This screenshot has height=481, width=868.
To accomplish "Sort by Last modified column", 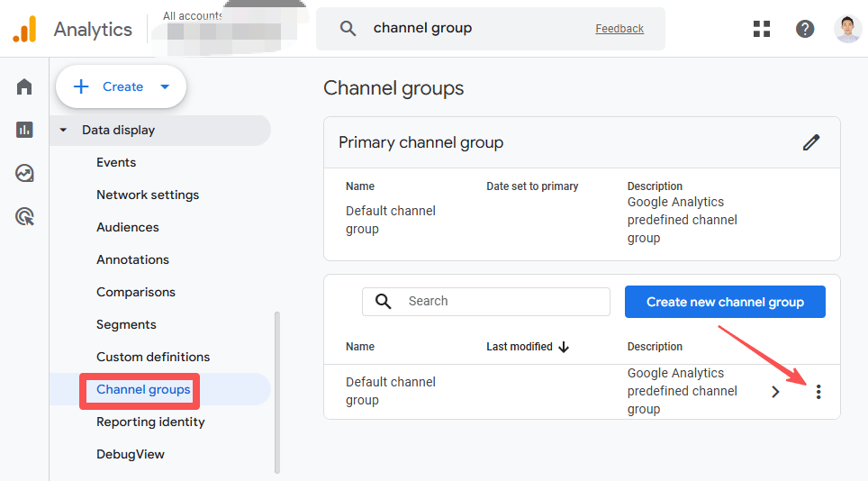I will point(528,347).
